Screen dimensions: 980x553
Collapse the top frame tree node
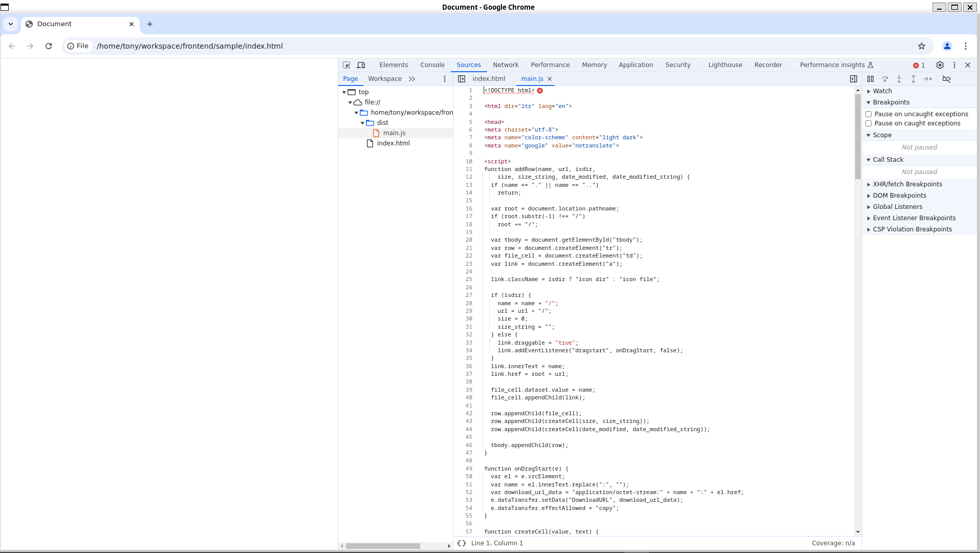tap(344, 92)
